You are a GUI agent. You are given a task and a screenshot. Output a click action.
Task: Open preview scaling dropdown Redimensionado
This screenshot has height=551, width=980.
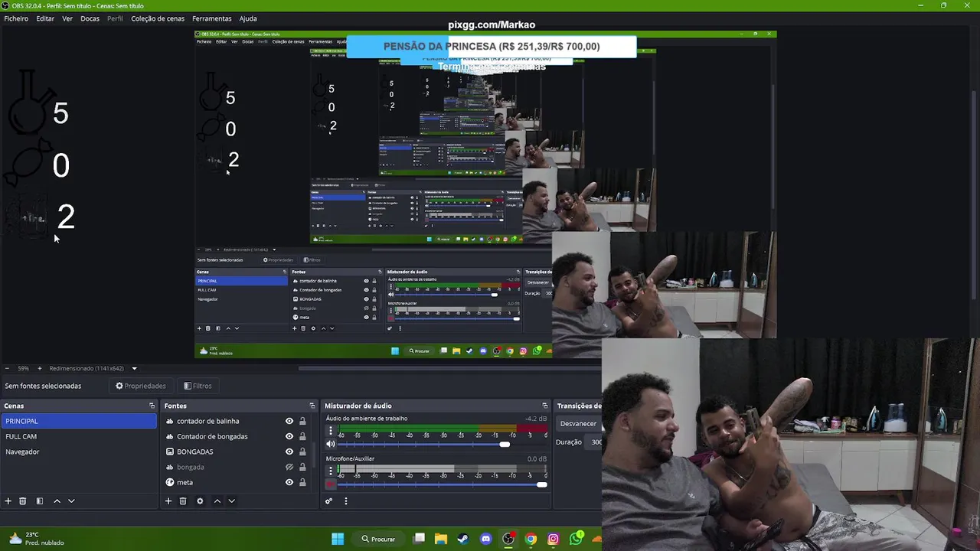(x=93, y=368)
